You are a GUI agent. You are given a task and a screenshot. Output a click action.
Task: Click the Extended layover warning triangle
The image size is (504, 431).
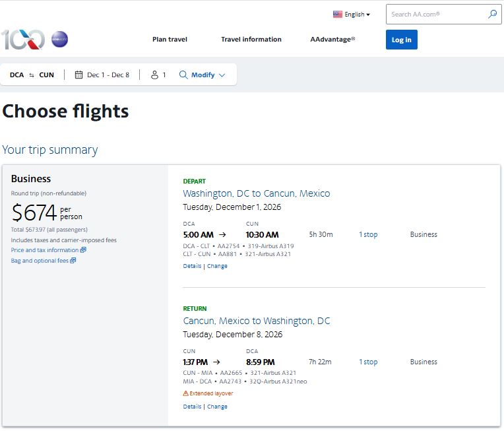click(186, 393)
